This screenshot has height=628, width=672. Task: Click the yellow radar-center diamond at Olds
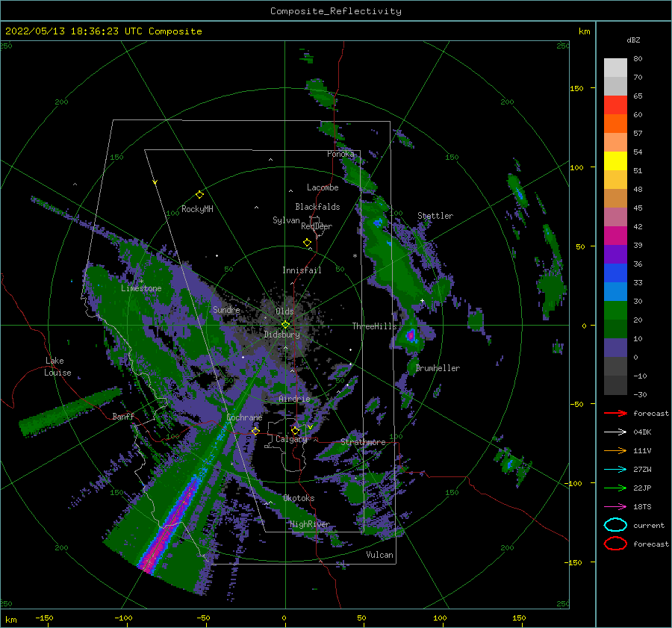[285, 325]
